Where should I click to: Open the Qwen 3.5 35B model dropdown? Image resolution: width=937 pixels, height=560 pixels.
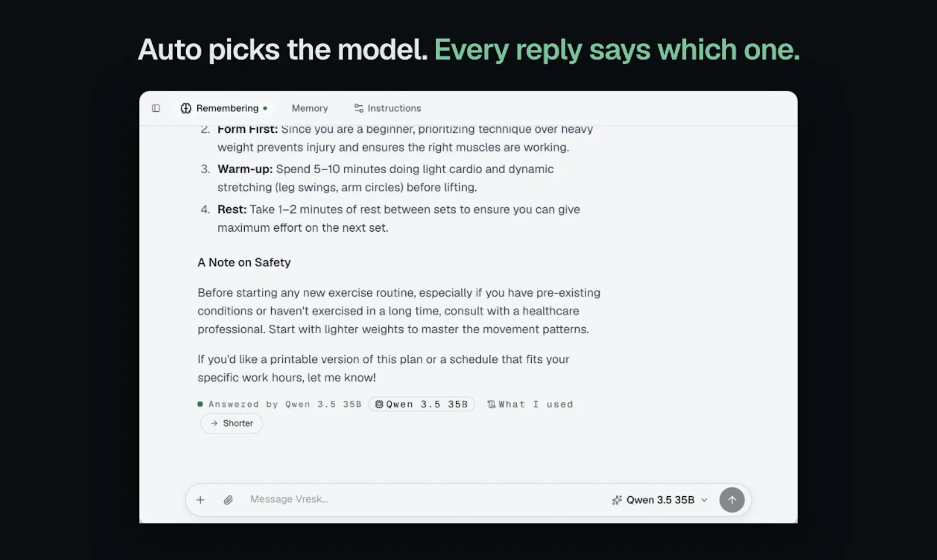click(660, 500)
